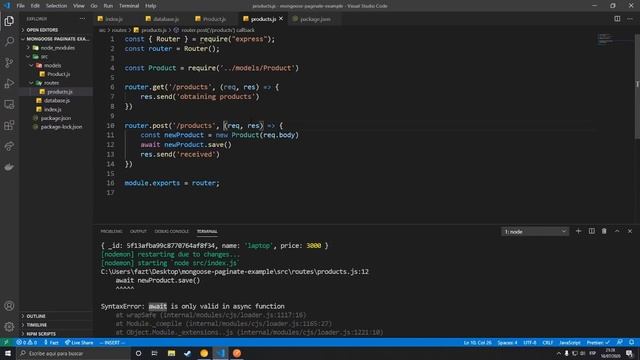Open database.js in the file tree
640x360 pixels.
[x=57, y=100]
